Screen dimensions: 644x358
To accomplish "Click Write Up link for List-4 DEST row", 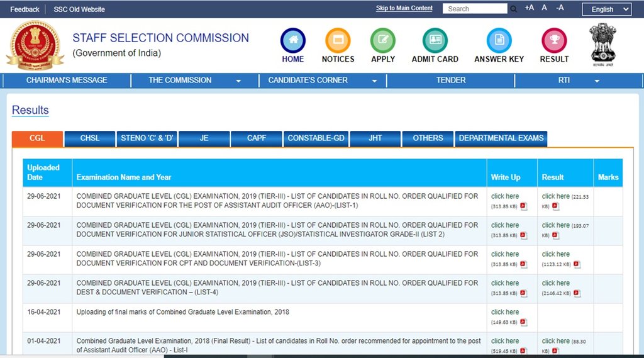I will tap(505, 283).
